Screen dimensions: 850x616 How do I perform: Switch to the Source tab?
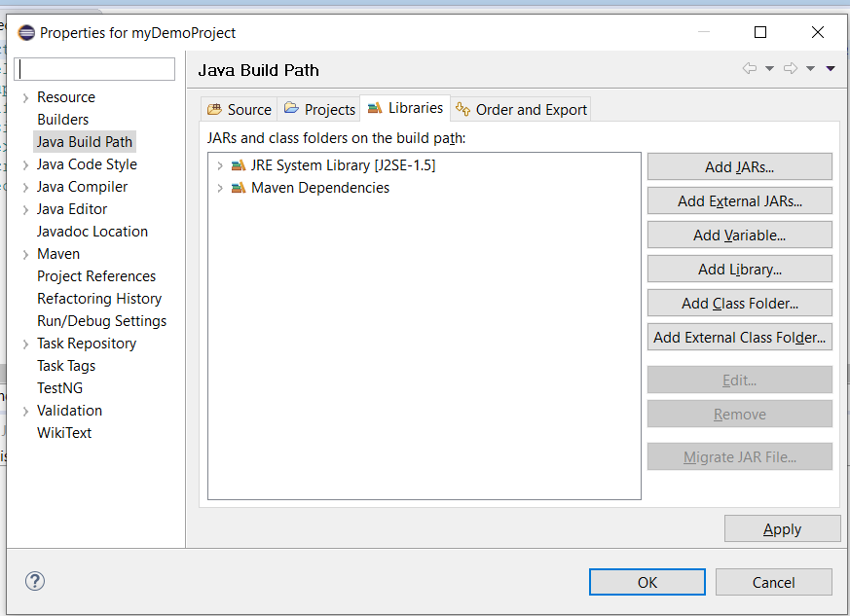pyautogui.click(x=240, y=109)
